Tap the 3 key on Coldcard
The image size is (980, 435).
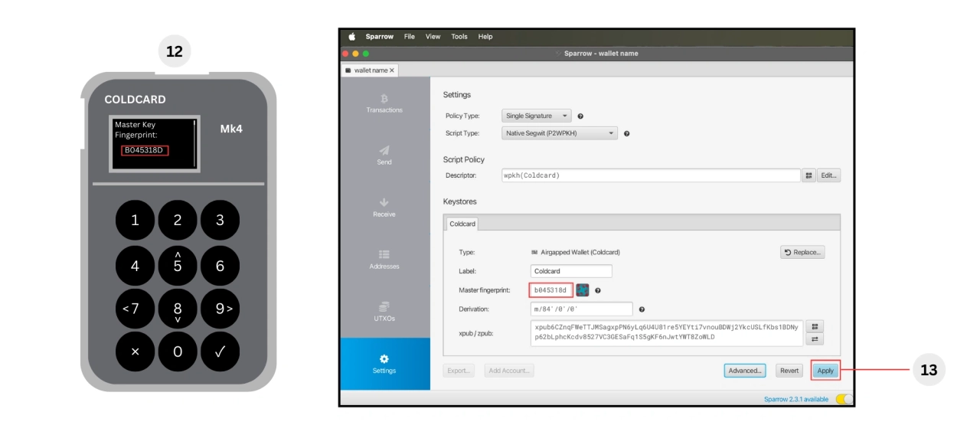220,221
